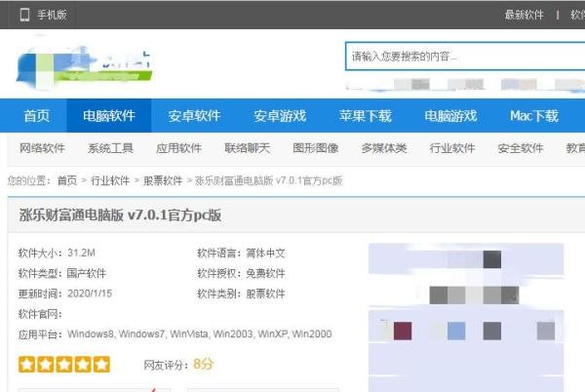585x392 pixels.
Task: Click the light blue square in right panel
Action: click(x=456, y=331)
